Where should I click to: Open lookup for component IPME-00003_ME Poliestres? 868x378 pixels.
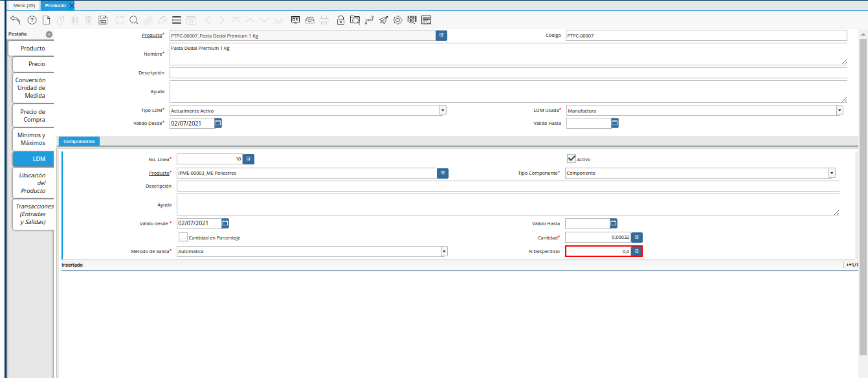click(x=443, y=173)
